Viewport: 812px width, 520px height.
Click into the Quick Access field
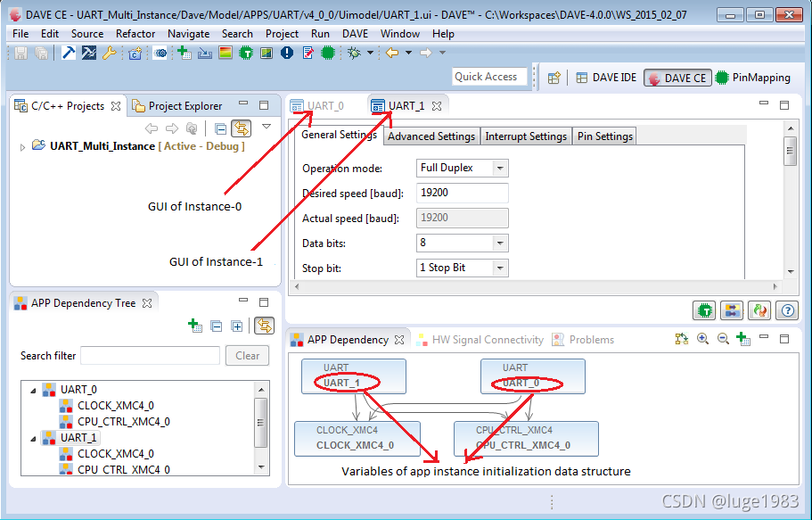pos(489,77)
